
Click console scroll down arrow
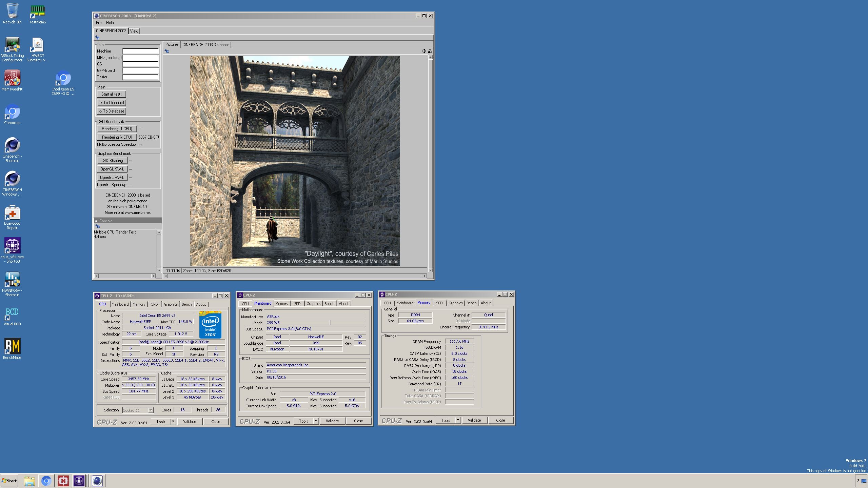(x=159, y=270)
